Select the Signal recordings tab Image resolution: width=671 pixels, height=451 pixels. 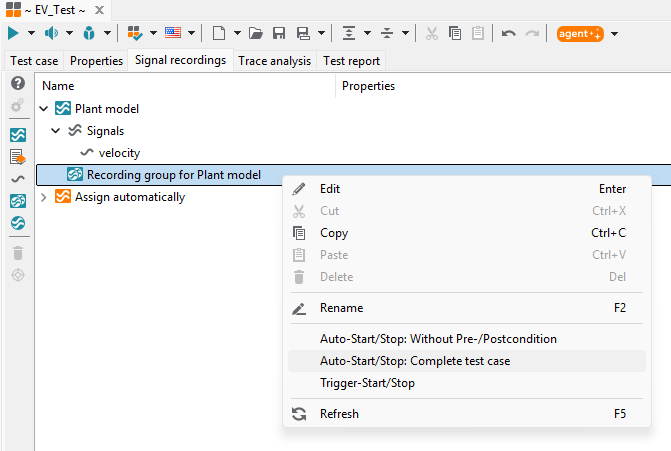coord(181,60)
